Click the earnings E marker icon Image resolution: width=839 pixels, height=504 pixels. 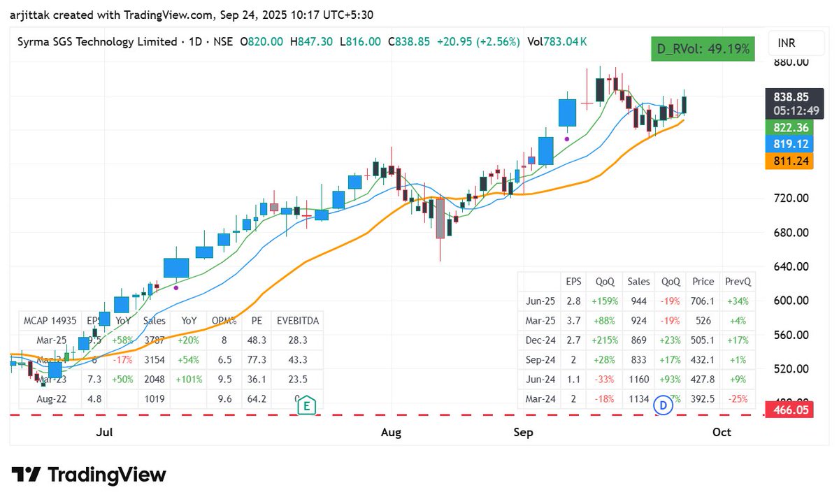pyautogui.click(x=306, y=405)
